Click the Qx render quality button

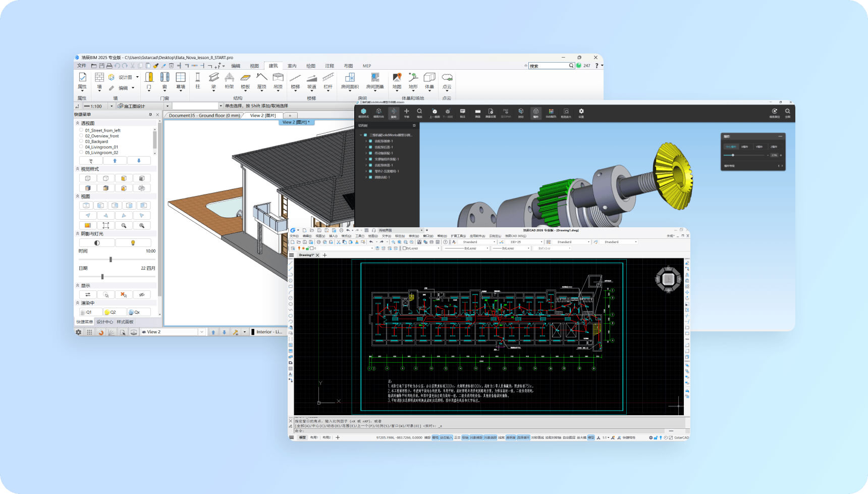139,312
